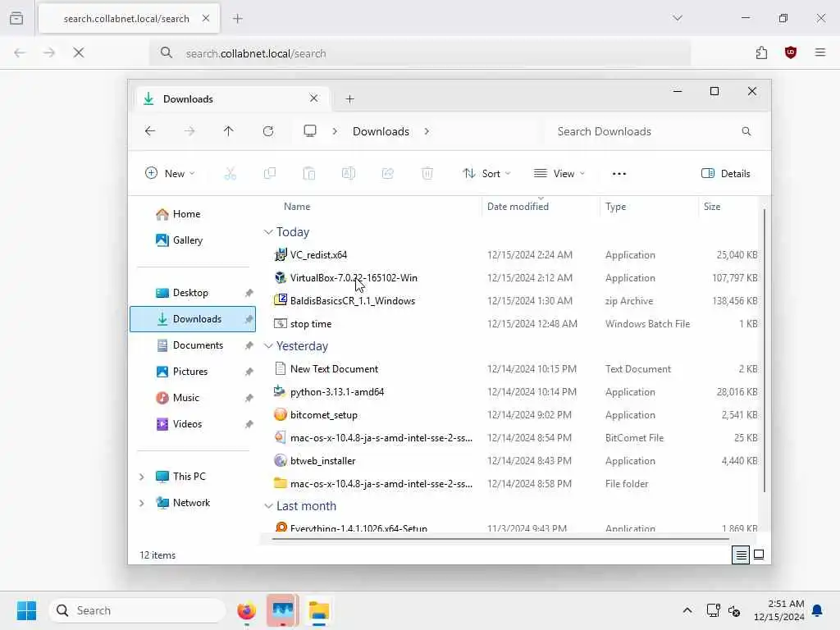
Task: Sort by Name column header
Action: (x=297, y=207)
